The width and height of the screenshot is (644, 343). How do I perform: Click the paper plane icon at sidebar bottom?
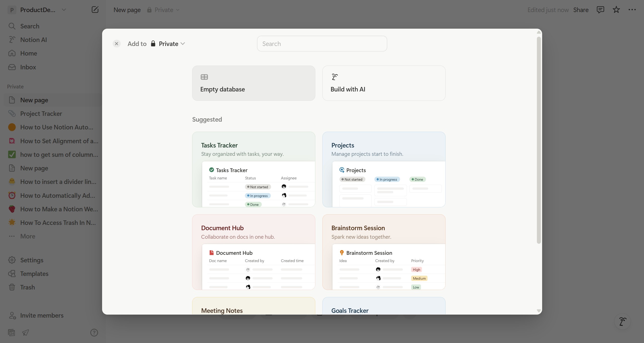25,333
